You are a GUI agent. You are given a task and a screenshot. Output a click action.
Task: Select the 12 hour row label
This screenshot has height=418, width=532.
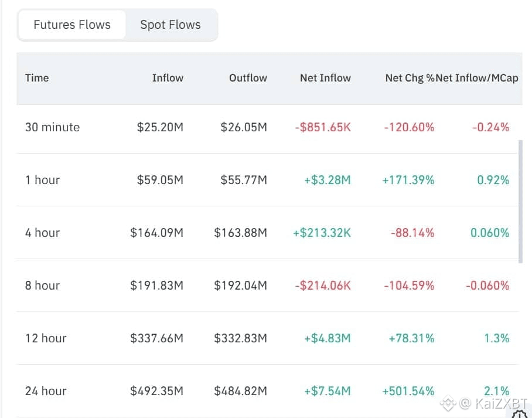(46, 338)
